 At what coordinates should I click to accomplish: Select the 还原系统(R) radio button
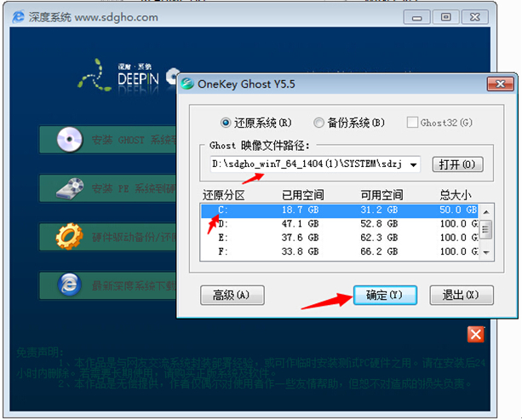[x=226, y=122]
